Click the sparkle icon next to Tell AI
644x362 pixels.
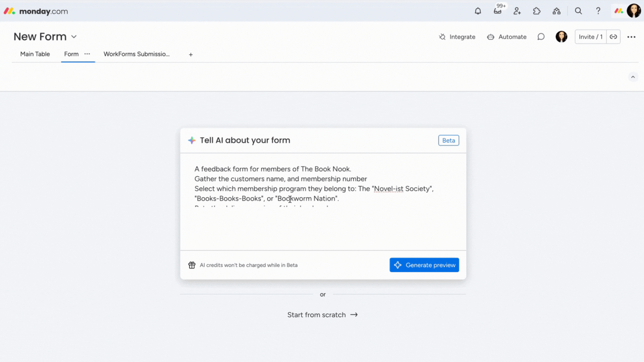192,140
